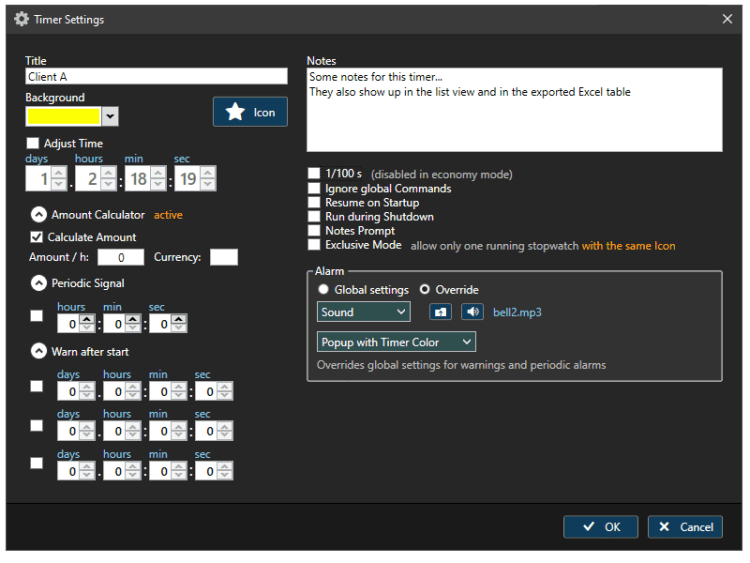Click the Currency input field
Image resolution: width=750 pixels, height=563 pixels.
click(224, 257)
